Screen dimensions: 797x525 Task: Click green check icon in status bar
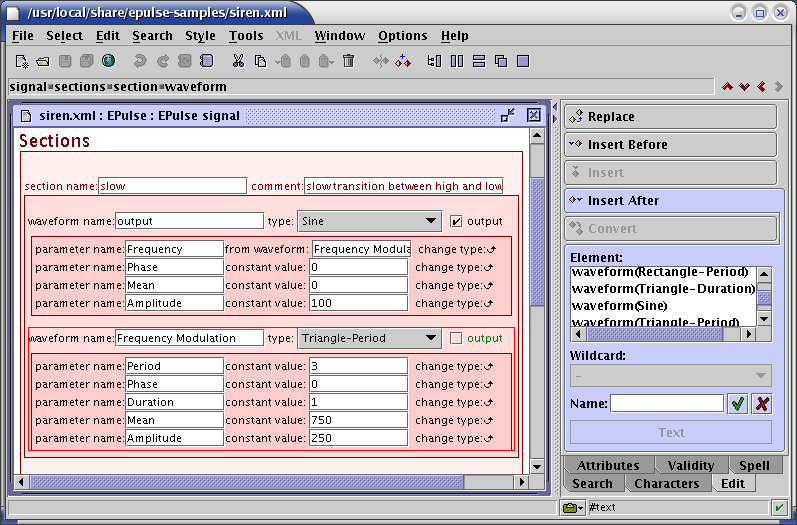point(779,507)
